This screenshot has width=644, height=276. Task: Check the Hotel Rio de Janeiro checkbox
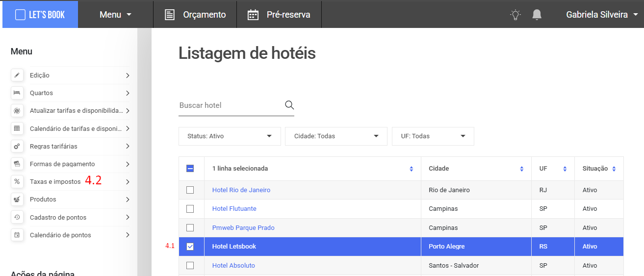click(x=190, y=190)
